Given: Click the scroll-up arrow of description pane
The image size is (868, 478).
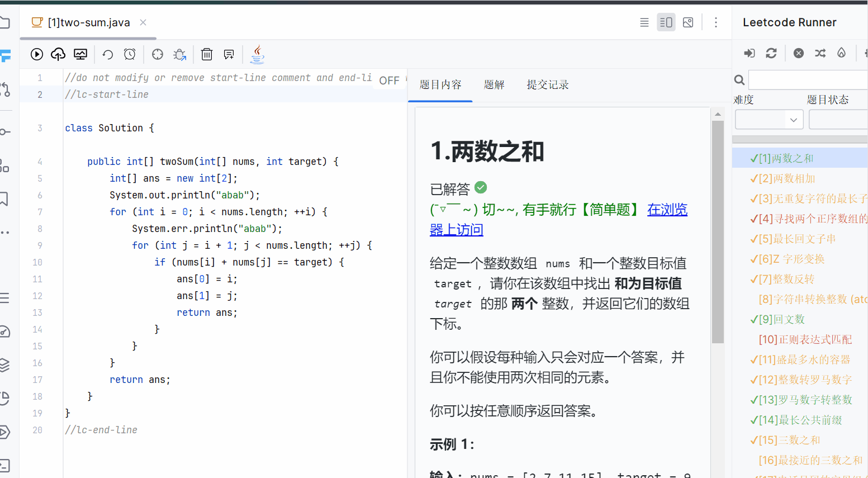Looking at the screenshot, I should tap(718, 114).
